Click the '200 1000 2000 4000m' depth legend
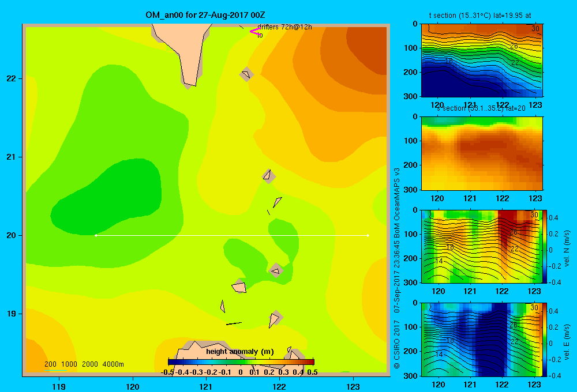 84,364
